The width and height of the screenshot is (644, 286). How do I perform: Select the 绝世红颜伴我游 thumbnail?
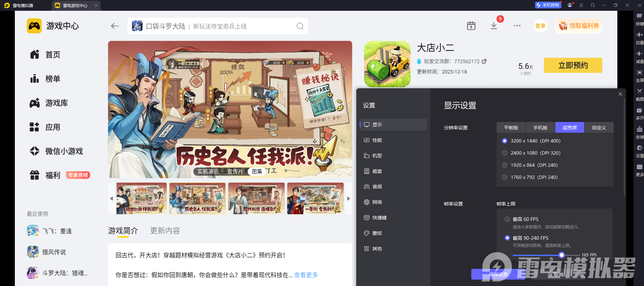pos(141,198)
